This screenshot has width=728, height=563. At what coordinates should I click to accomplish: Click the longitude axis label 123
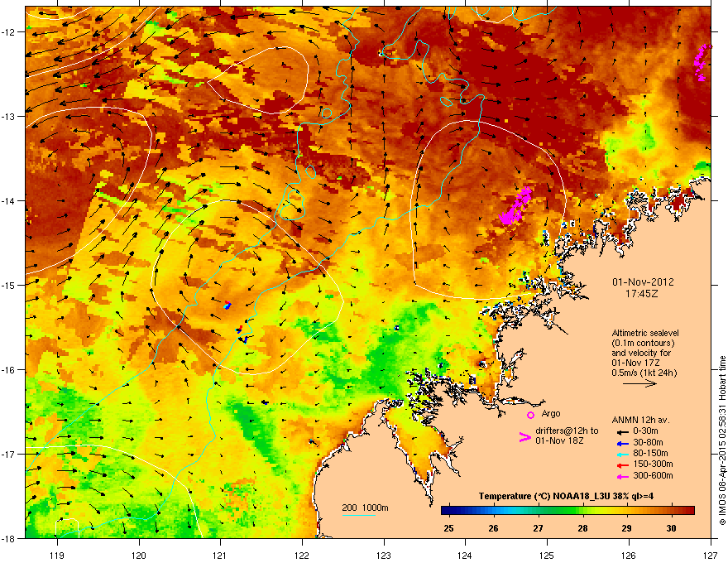click(x=384, y=555)
